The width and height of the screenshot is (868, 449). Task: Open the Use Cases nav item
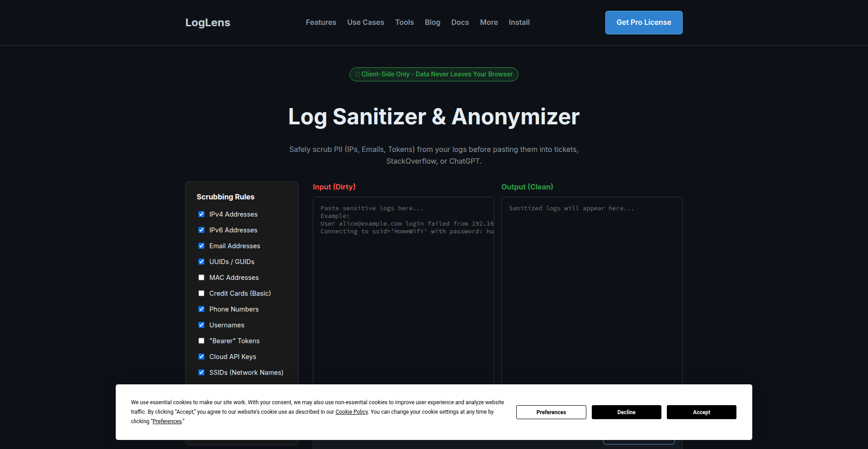tap(366, 23)
